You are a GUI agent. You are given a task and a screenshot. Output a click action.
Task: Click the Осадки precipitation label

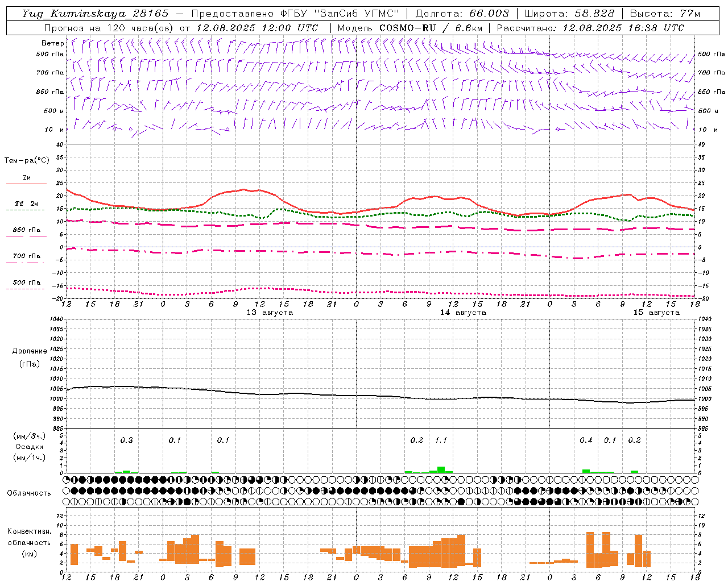30,447
